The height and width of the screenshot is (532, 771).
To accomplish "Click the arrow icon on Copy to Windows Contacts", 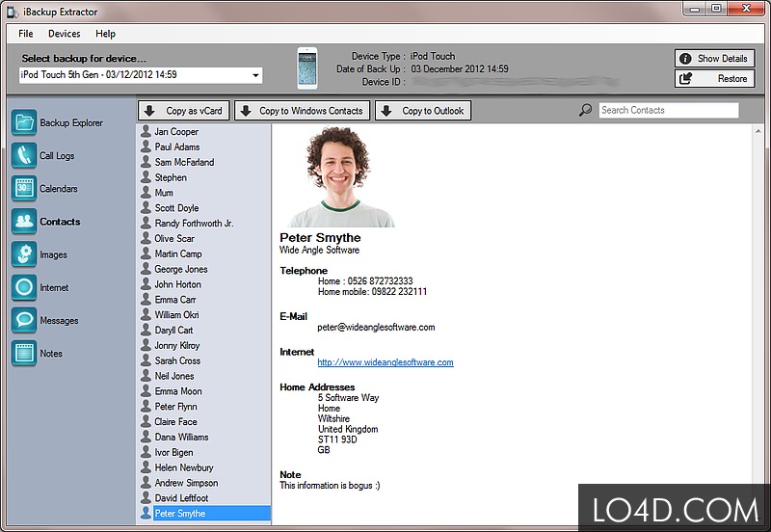I will tap(246, 111).
